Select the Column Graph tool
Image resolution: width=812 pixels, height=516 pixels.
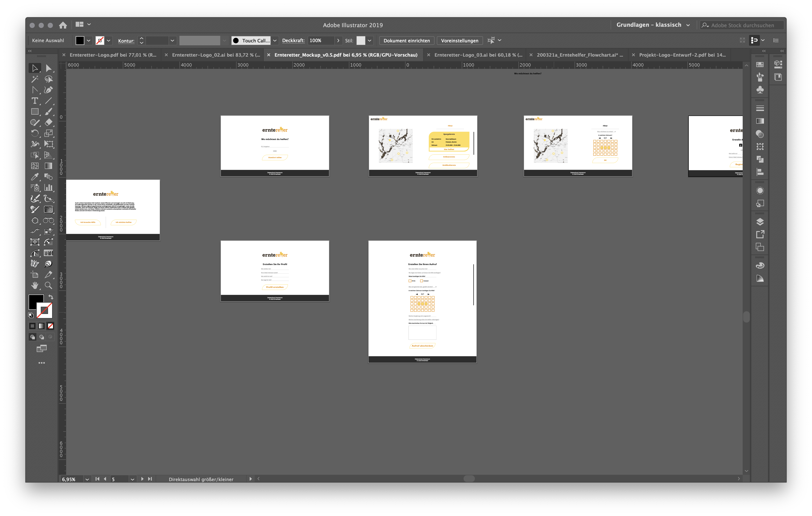tap(48, 188)
